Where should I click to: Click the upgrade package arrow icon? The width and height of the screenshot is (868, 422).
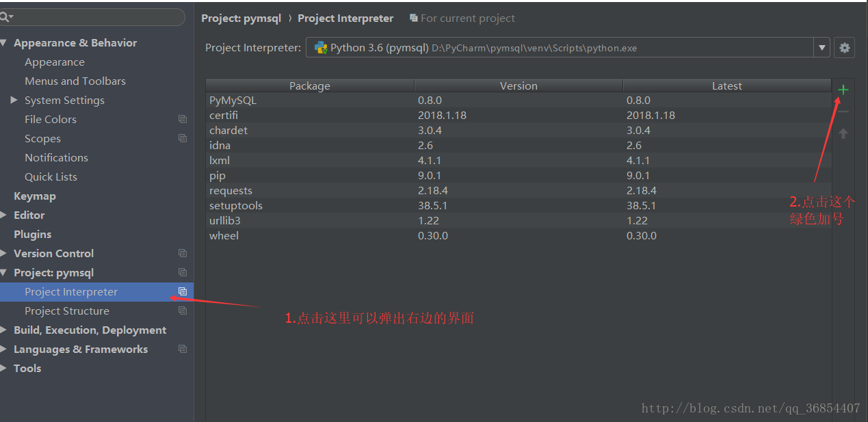click(843, 133)
